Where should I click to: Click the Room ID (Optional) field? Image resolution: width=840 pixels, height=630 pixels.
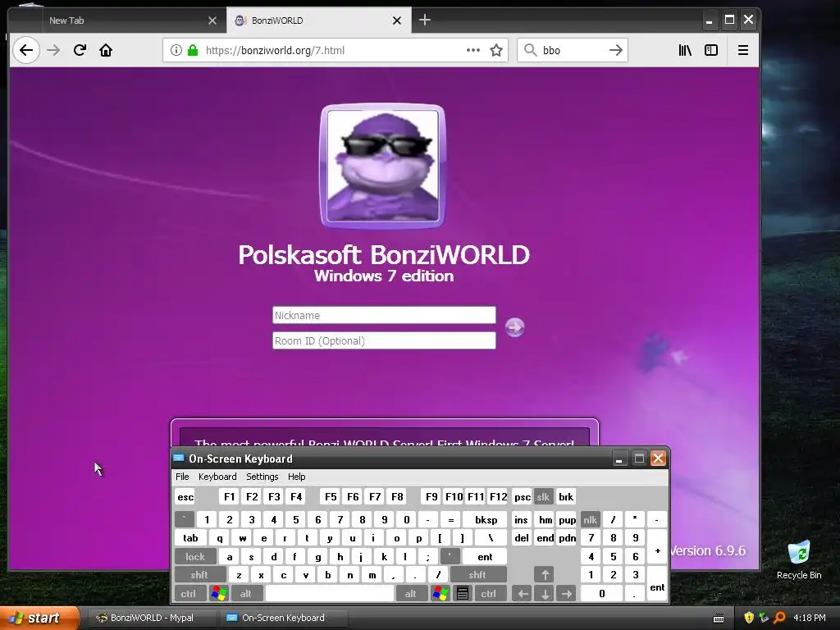(x=384, y=340)
